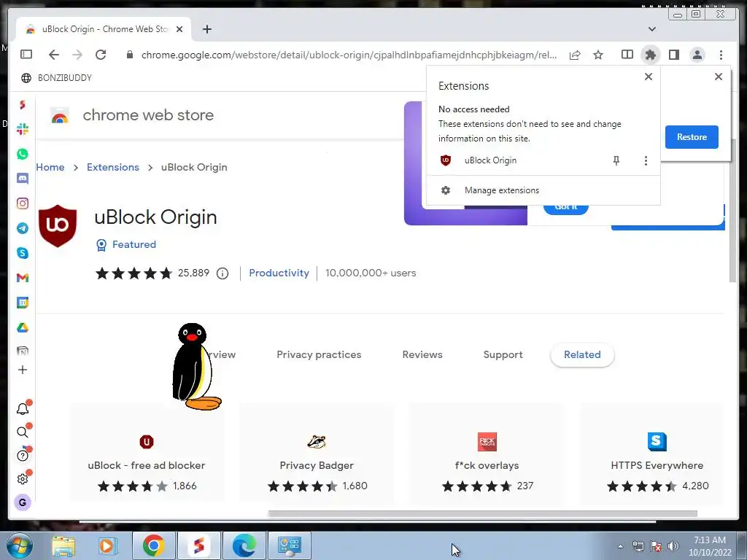
Task: Open Notion from the sidebar
Action: coord(23,351)
